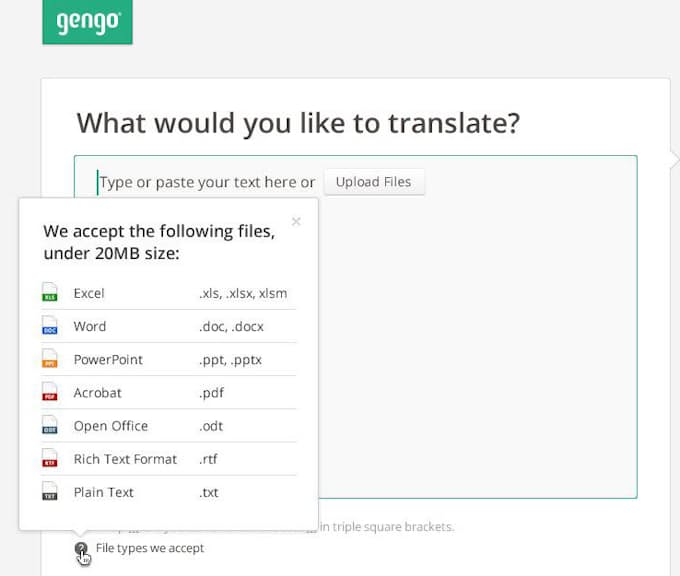
Task: Click the PowerPoint PPT file icon
Action: pyautogui.click(x=50, y=360)
